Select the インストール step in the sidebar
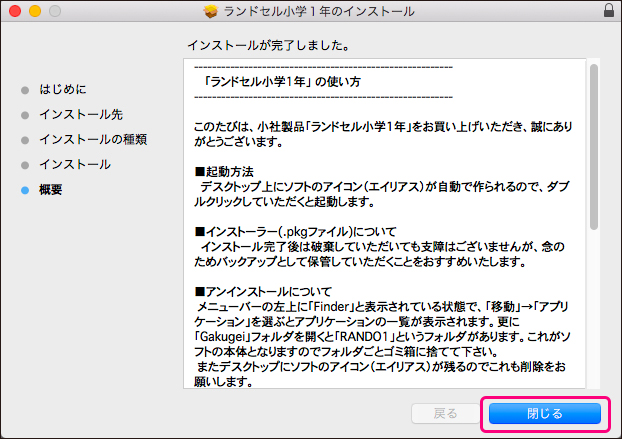The height and width of the screenshot is (439, 622). (75, 165)
